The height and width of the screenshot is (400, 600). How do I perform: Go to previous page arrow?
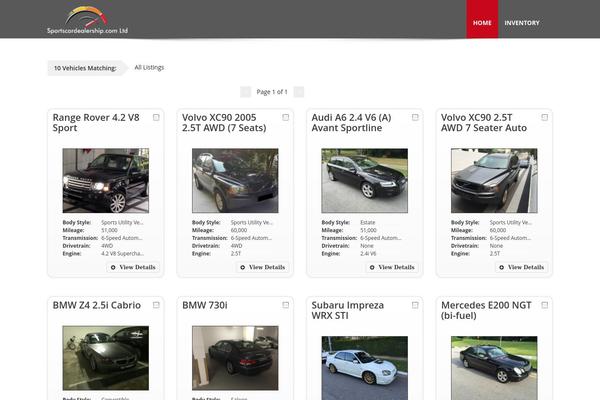point(245,92)
